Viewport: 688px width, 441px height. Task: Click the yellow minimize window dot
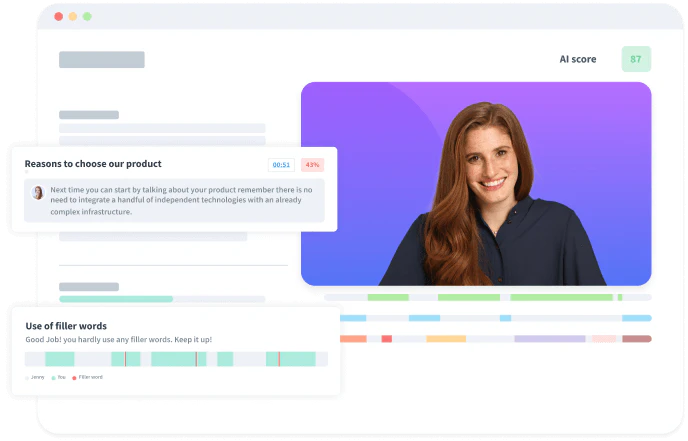click(x=73, y=16)
